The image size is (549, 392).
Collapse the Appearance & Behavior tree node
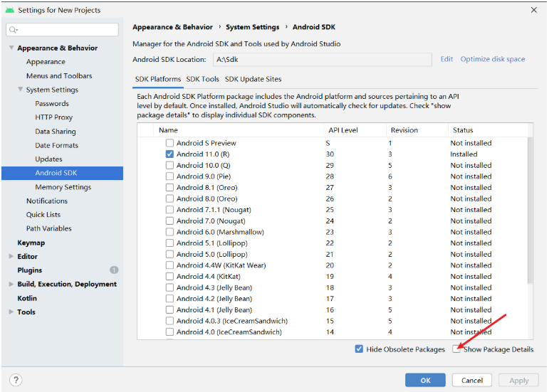[x=11, y=48]
